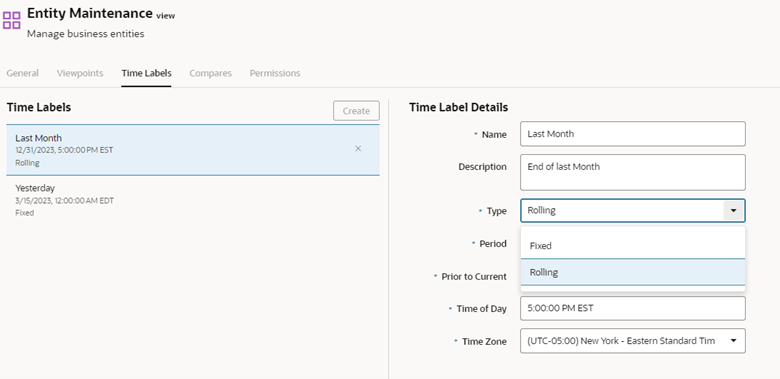Image resolution: width=780 pixels, height=379 pixels.
Task: Switch to the Viewpoints tab
Action: click(80, 73)
